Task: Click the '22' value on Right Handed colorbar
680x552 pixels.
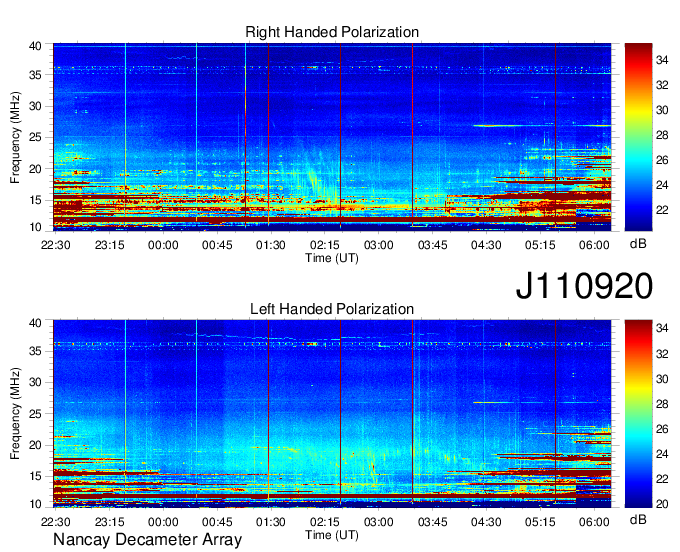Action: [662, 210]
